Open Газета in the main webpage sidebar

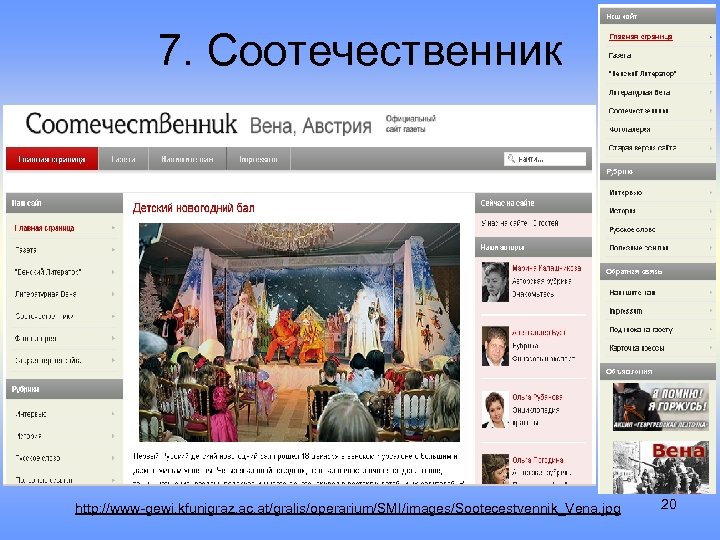(26, 250)
